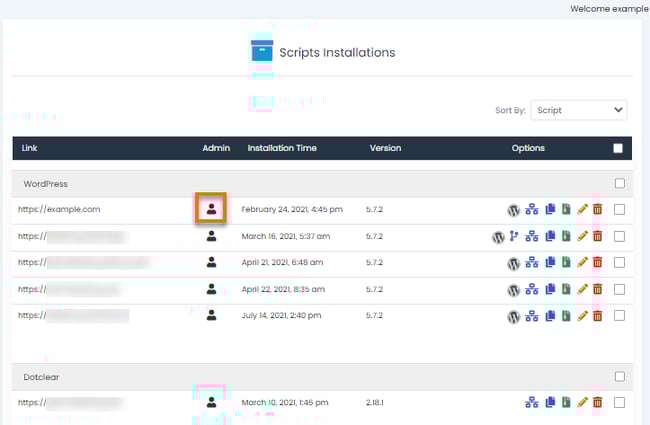Click the Installation Time column header
This screenshot has width=650, height=425.
(x=282, y=148)
